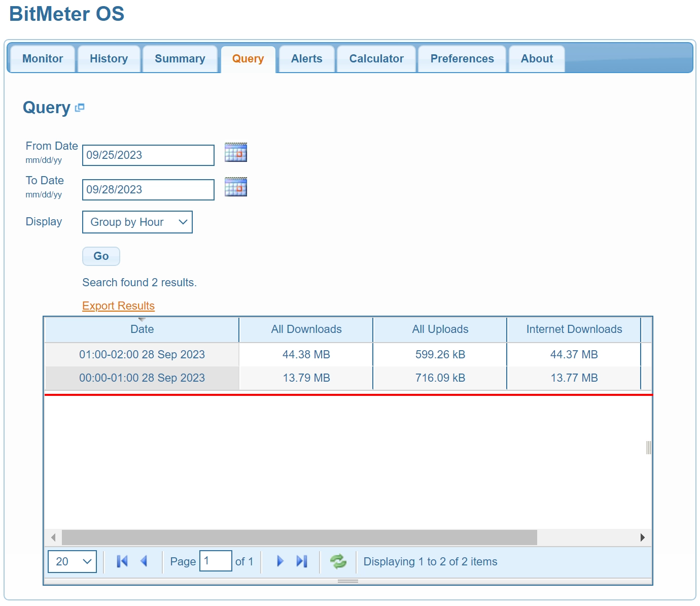Switch to the Monitor tab
Viewport: 700px width, 606px height.
point(43,59)
